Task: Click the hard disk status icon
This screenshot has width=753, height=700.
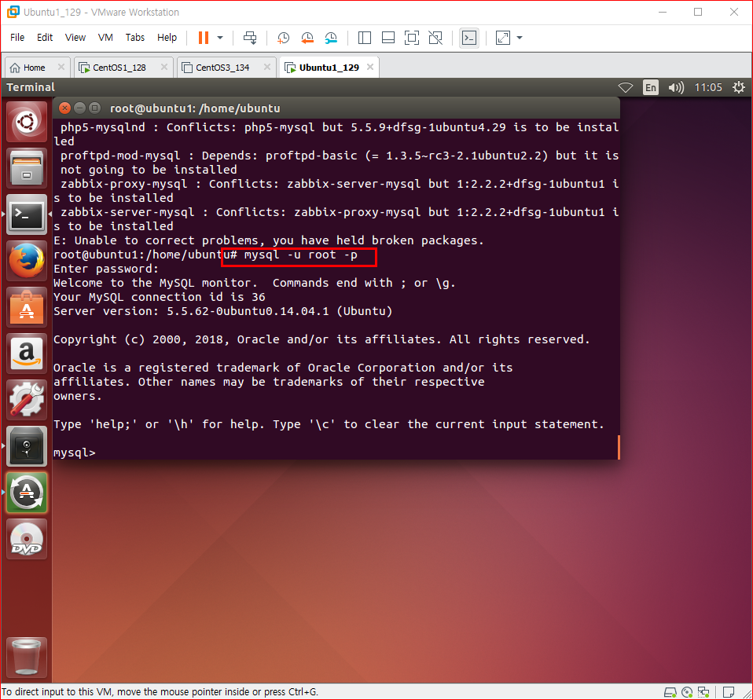Action: (x=670, y=692)
